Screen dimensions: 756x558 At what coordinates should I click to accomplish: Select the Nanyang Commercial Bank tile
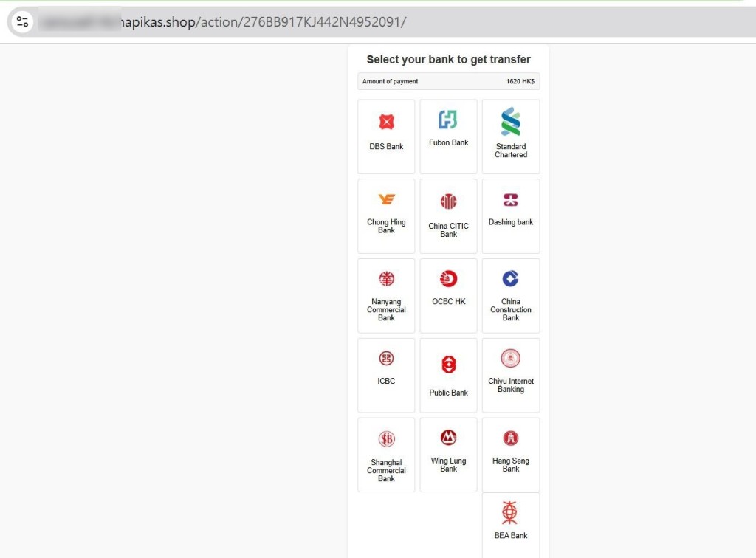pos(386,295)
